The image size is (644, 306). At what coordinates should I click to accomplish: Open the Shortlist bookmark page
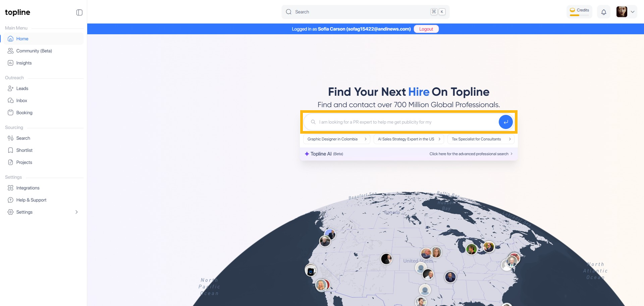(x=24, y=150)
